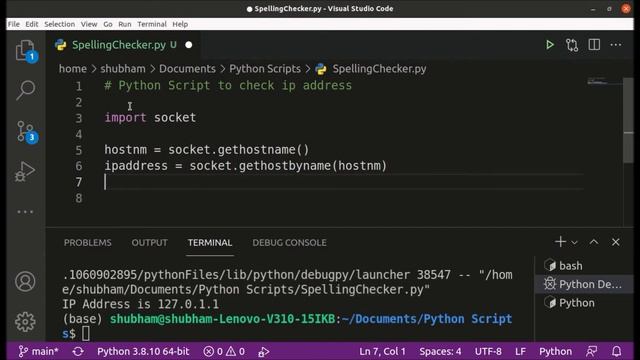The width and height of the screenshot is (640, 360).
Task: Open the Source Control view with badge 3
Action: [x=25, y=132]
